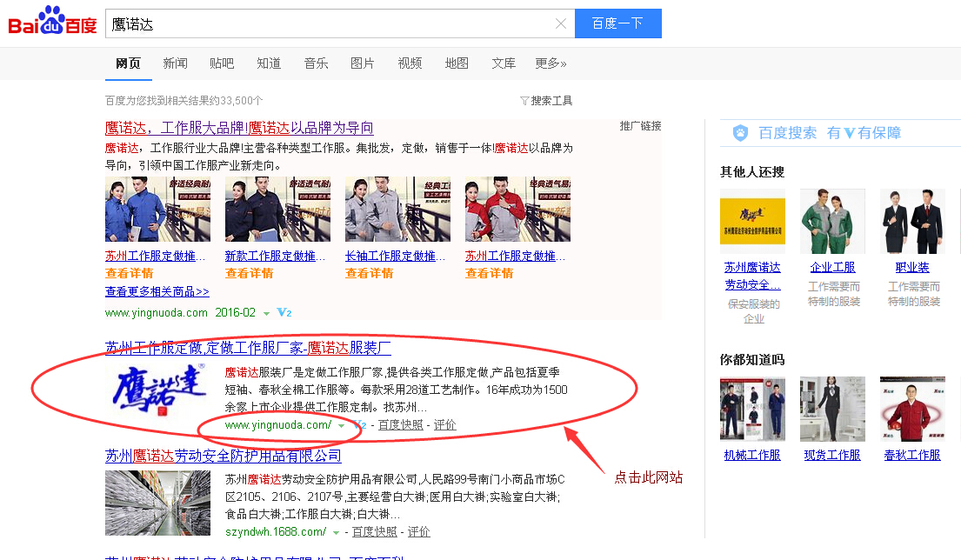This screenshot has width=961, height=560.
Task: Switch to the 图片 tab
Action: [362, 63]
